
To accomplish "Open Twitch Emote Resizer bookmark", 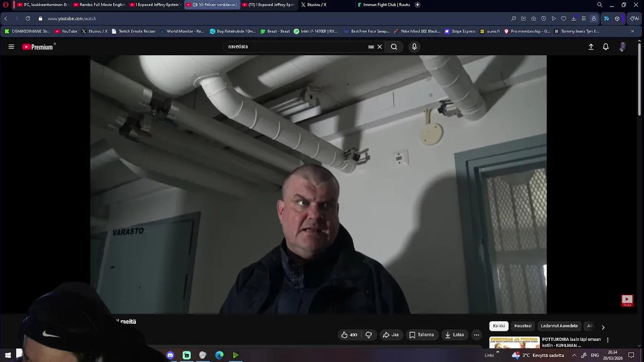I will [133, 31].
